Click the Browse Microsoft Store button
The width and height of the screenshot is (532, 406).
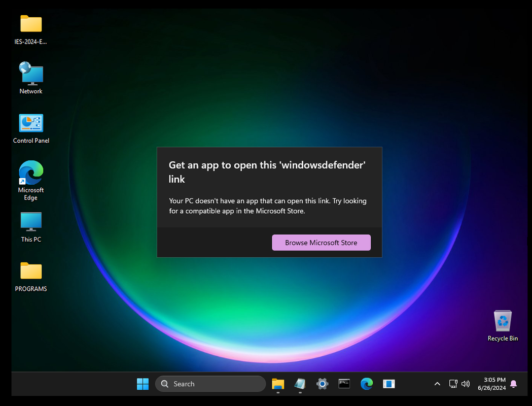(x=321, y=243)
